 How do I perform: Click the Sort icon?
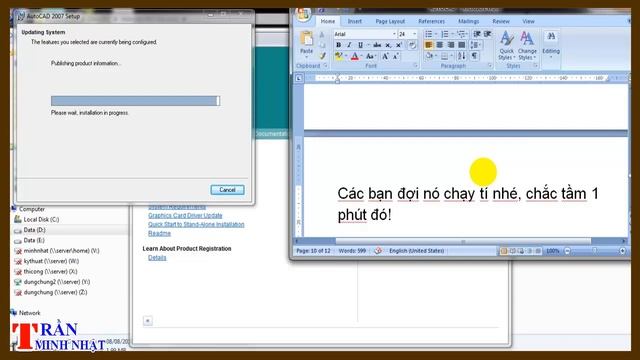tap(462, 56)
